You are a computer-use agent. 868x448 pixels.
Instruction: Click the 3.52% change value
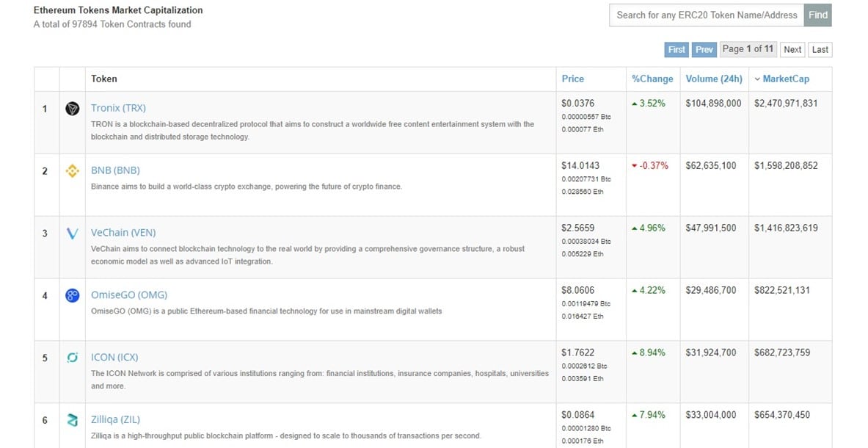pos(652,103)
